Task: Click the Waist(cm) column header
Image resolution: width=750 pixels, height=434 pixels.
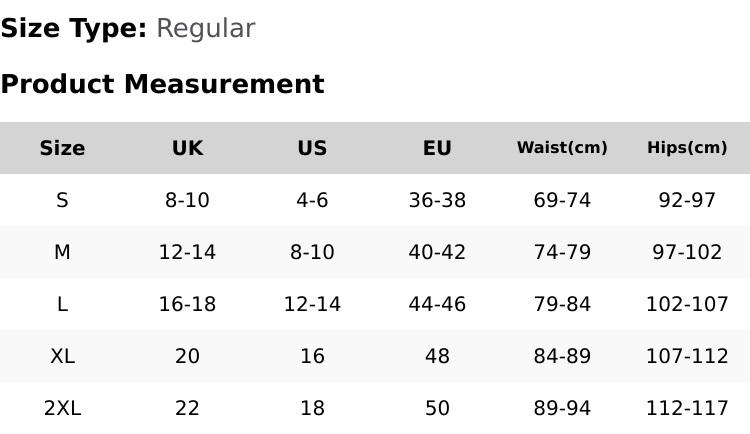Action: coord(562,147)
